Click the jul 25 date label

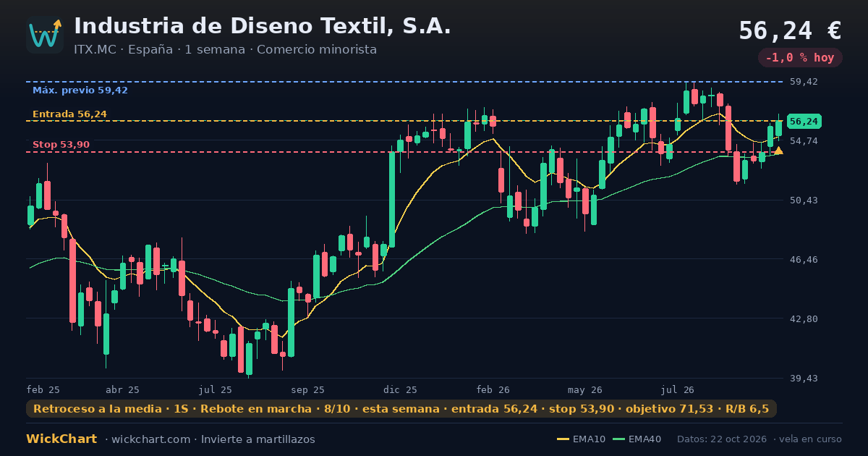click(216, 389)
